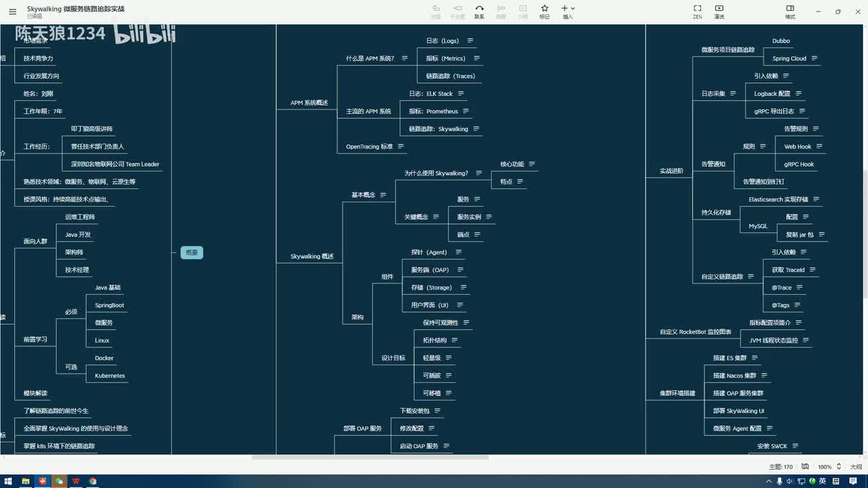Click the 子主题 subtopic toolbar button

point(458,12)
